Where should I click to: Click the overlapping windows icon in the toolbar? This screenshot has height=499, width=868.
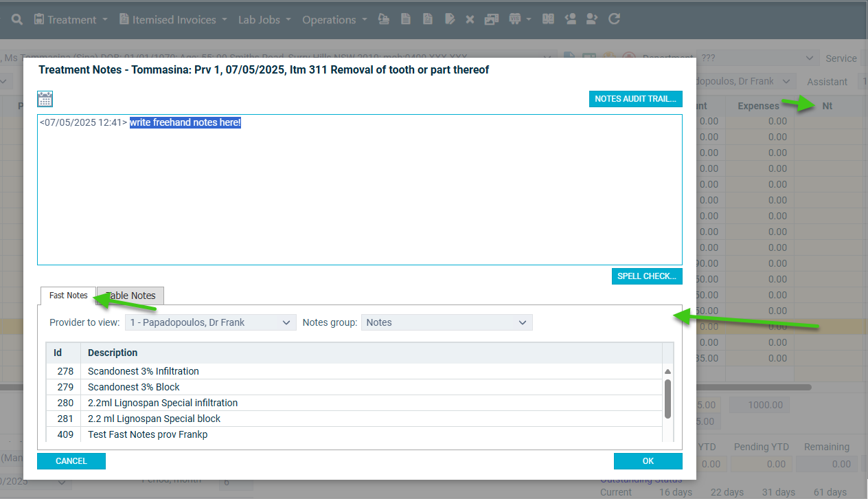pos(490,19)
